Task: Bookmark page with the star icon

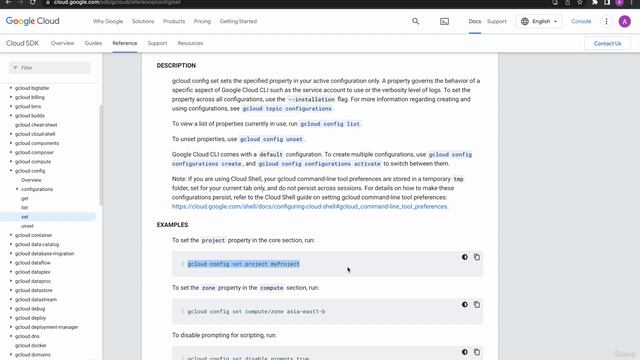Action: point(580,2)
